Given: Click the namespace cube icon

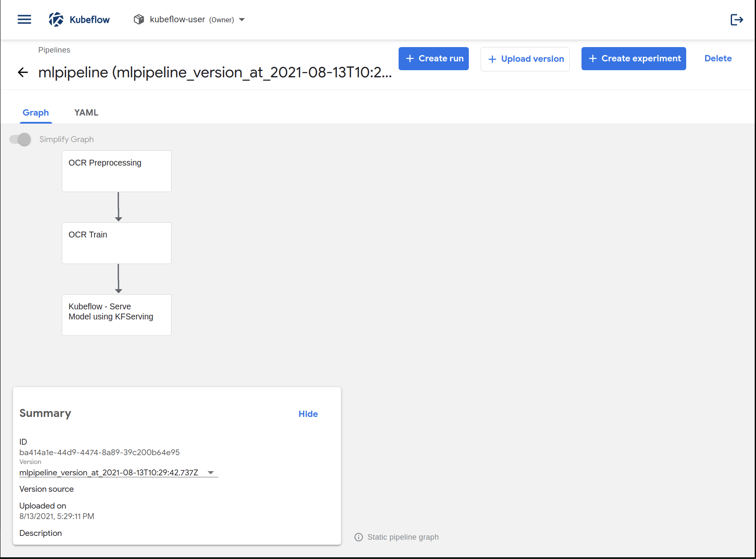Looking at the screenshot, I should pyautogui.click(x=139, y=19).
